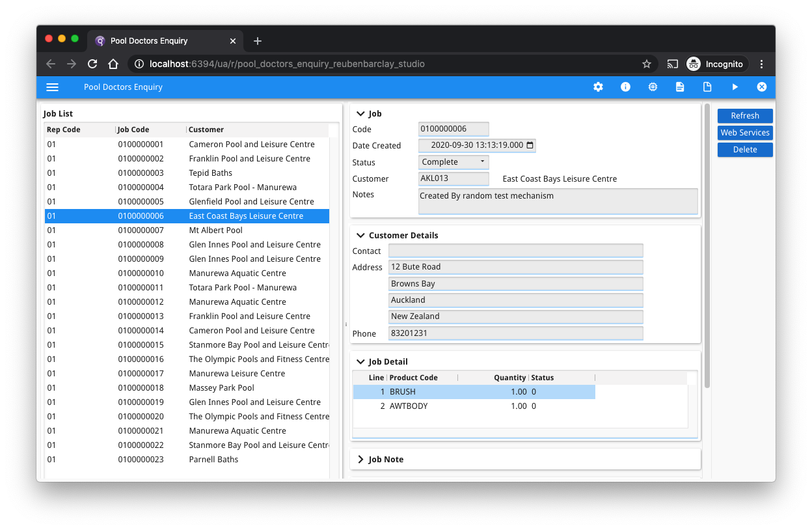Open the hamburger menu in app header

pos(53,87)
